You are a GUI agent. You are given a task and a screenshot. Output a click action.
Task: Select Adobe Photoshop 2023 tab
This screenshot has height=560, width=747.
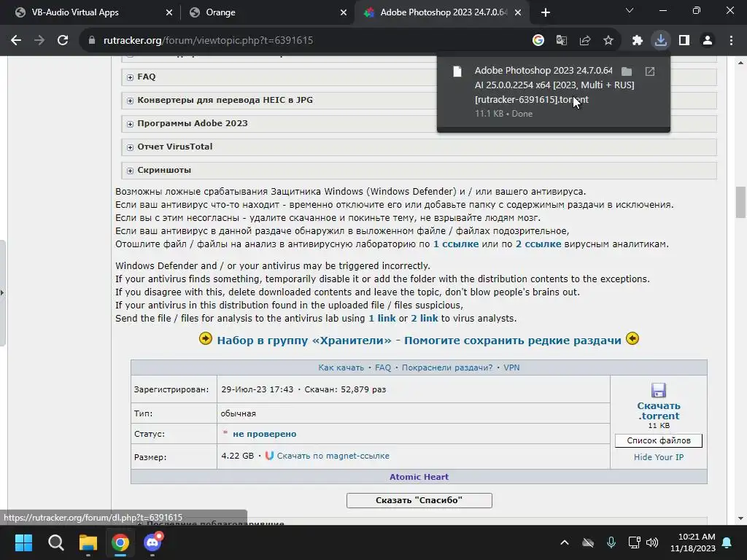[x=441, y=12]
